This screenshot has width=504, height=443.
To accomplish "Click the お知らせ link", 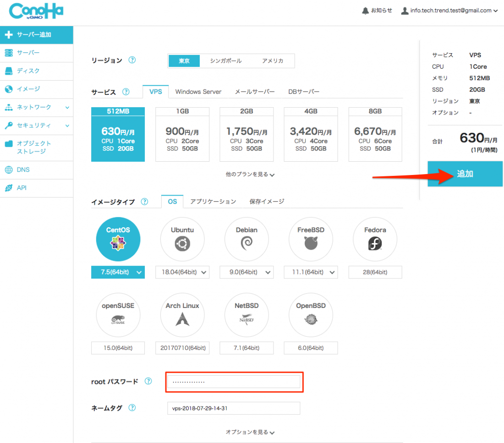I will pos(382,11).
